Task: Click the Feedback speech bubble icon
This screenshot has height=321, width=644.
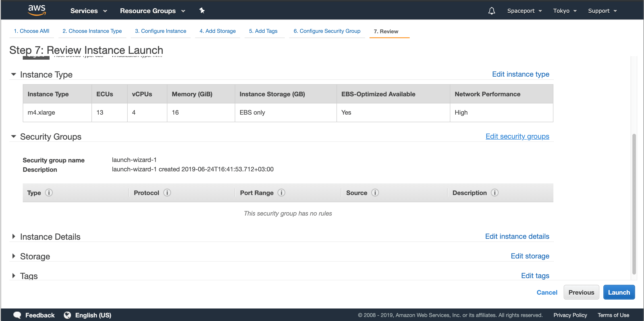Action: (x=17, y=315)
